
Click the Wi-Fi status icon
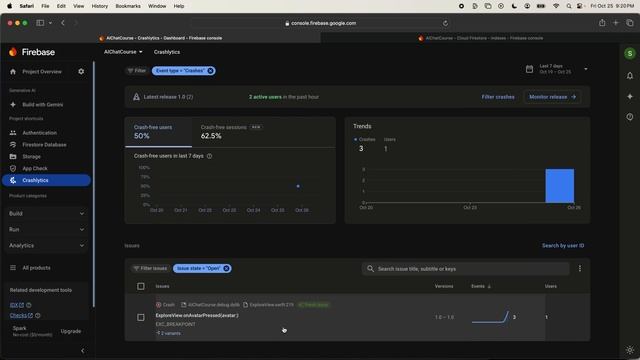pyautogui.click(x=556, y=6)
